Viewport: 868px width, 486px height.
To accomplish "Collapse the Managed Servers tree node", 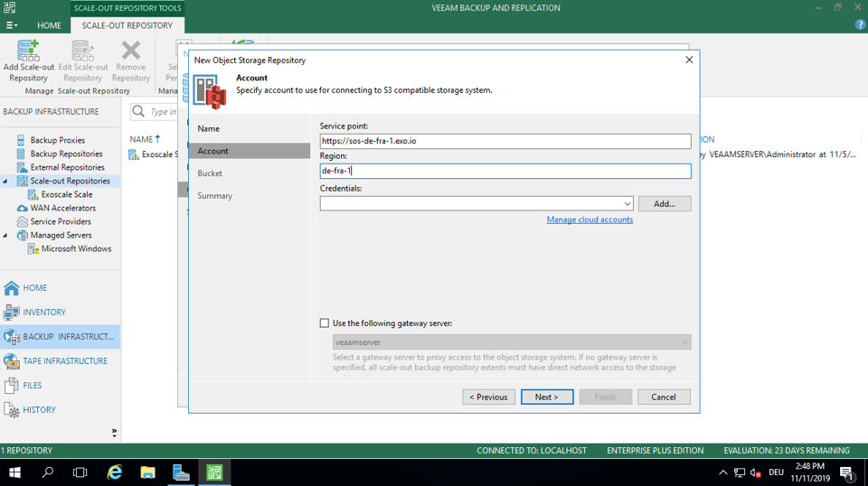I will [6, 236].
